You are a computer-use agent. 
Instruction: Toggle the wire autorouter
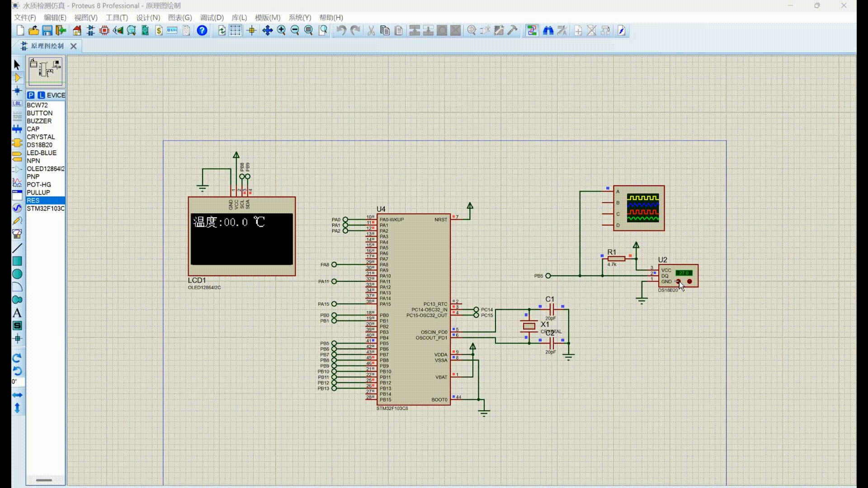tap(532, 30)
